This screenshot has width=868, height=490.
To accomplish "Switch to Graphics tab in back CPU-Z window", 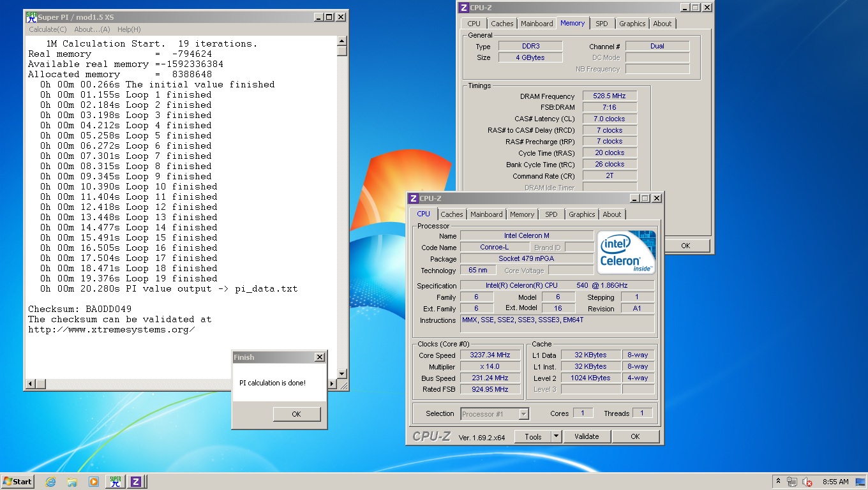I will (632, 24).
